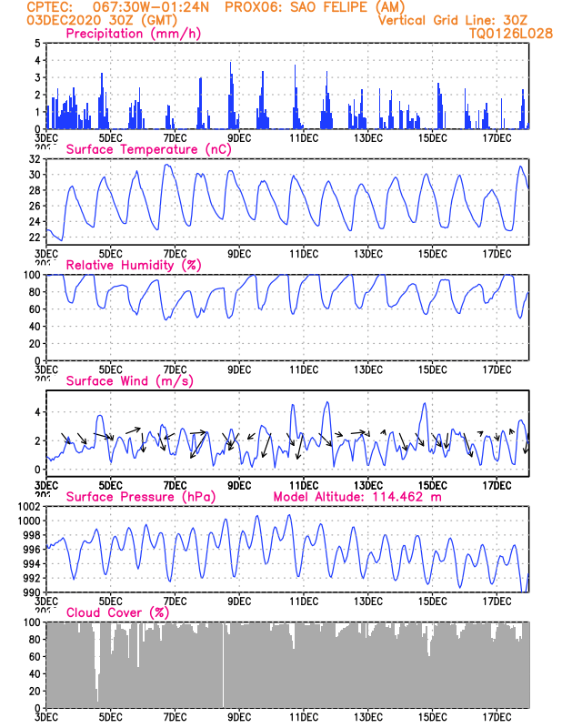Click the 13DEC tick on the humidity axis
The height and width of the screenshot is (728, 562).
coord(368,370)
